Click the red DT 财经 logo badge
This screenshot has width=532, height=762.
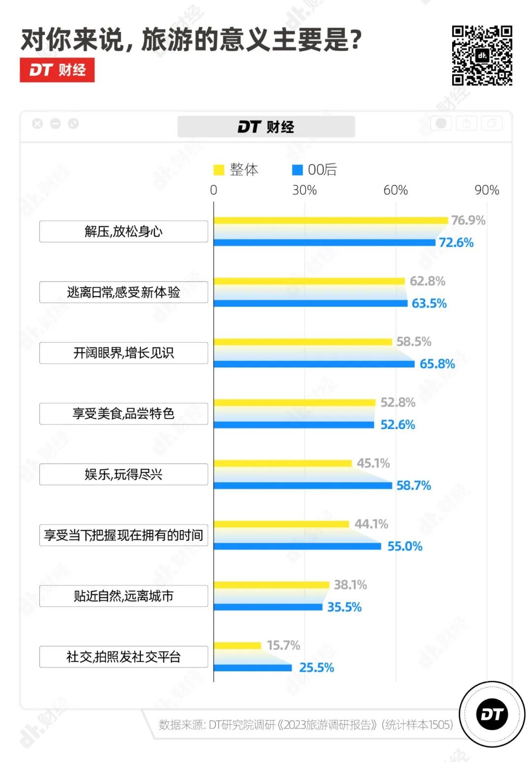(x=57, y=70)
